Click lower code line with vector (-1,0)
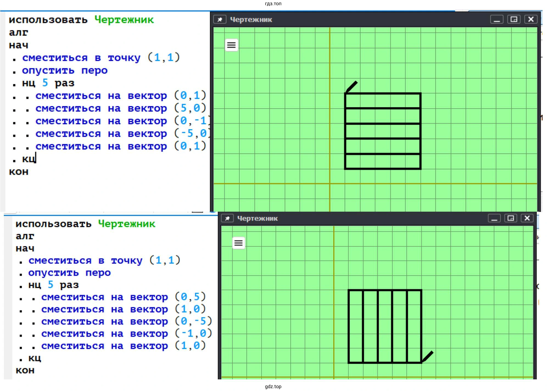 click(x=127, y=334)
